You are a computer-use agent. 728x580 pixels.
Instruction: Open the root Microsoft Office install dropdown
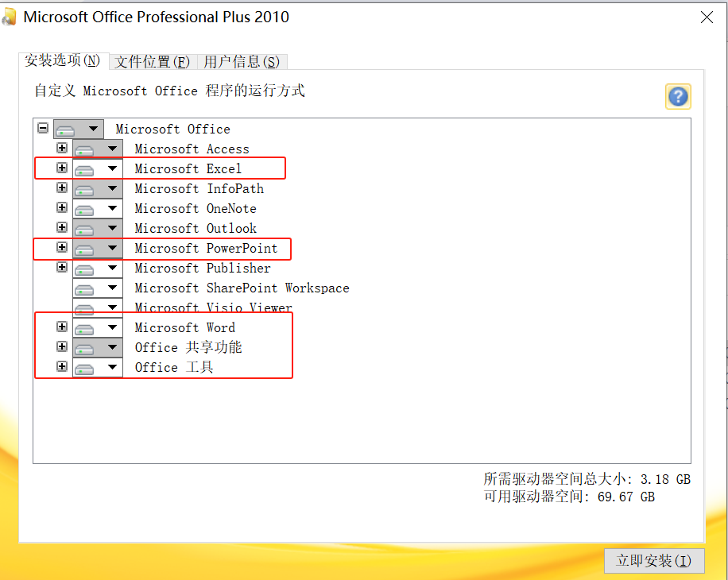point(93,129)
